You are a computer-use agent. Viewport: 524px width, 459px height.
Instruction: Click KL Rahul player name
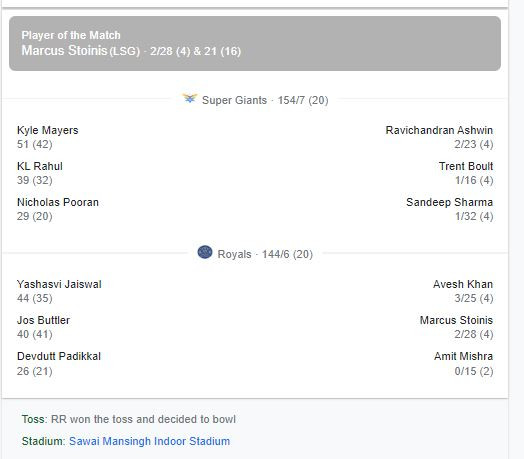pos(40,166)
